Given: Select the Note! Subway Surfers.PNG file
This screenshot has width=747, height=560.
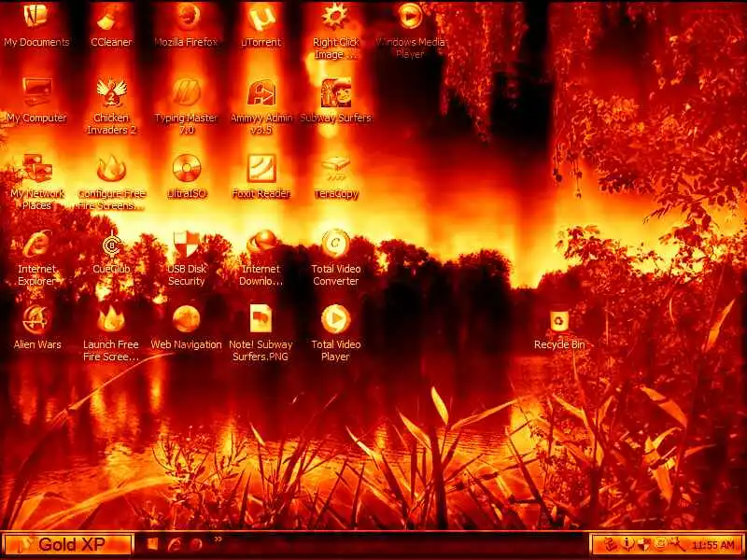Looking at the screenshot, I should pyautogui.click(x=261, y=334).
